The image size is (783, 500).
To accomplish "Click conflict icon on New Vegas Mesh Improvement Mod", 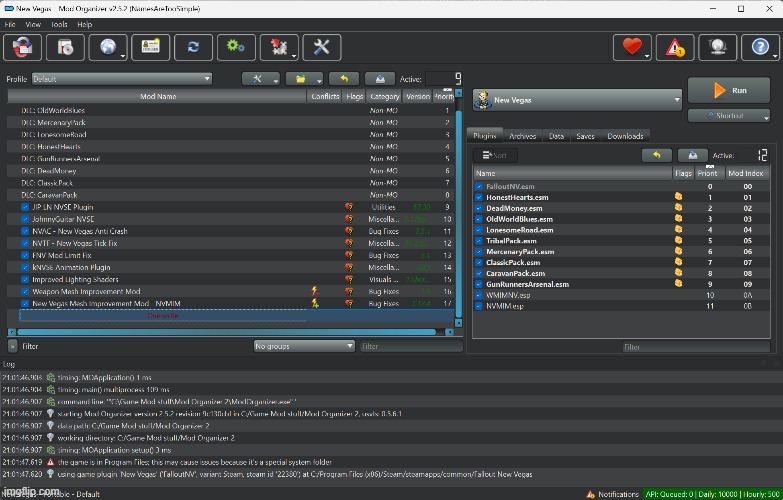I will [315, 303].
